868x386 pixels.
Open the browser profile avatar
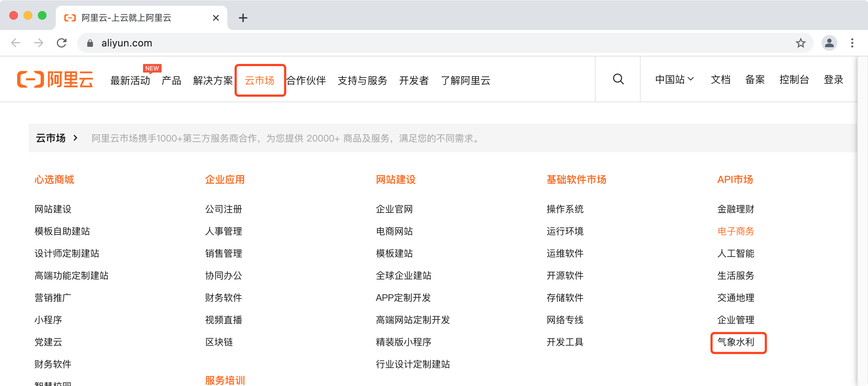click(829, 43)
